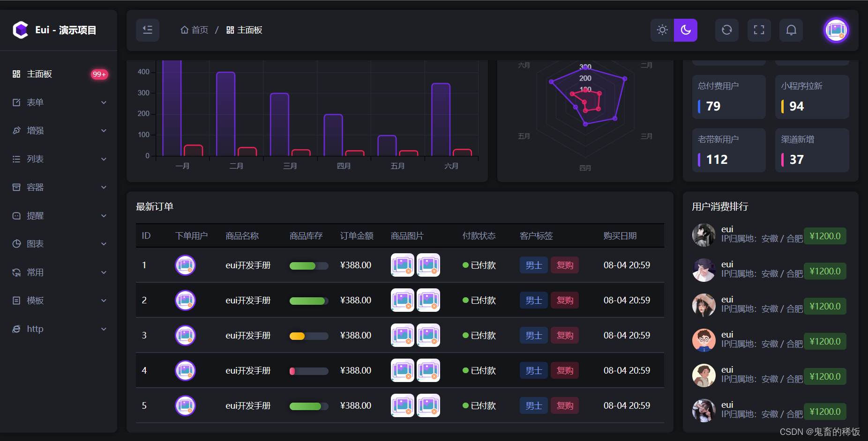The image size is (868, 441).
Task: Expand the 容器 chevron arrow
Action: pos(104,187)
